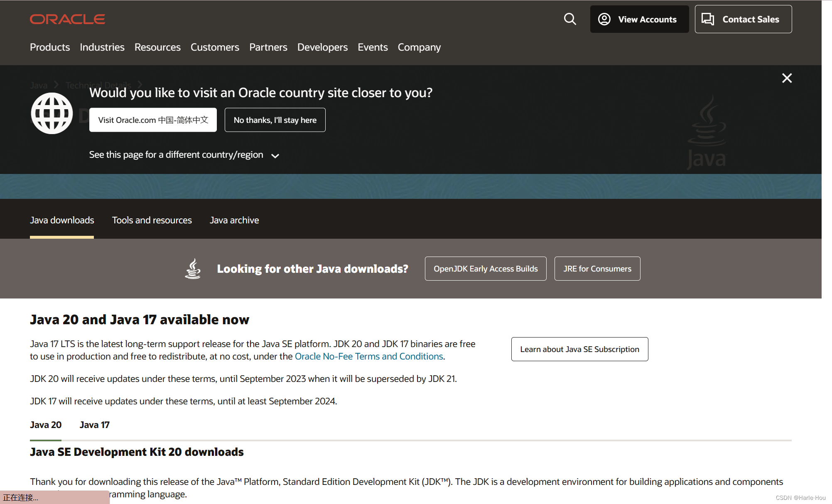Open JRE for Consumers

pos(597,269)
